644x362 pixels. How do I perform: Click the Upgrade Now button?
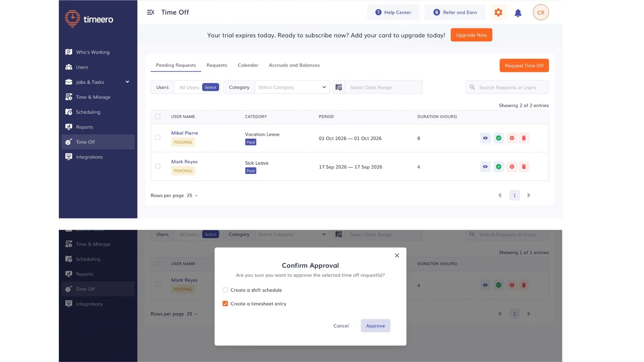[x=471, y=35]
